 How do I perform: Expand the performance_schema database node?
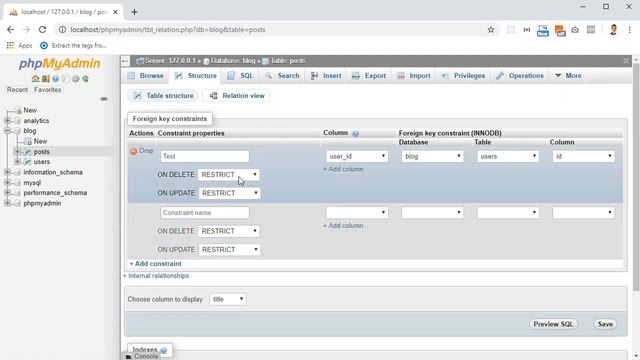coord(7,193)
